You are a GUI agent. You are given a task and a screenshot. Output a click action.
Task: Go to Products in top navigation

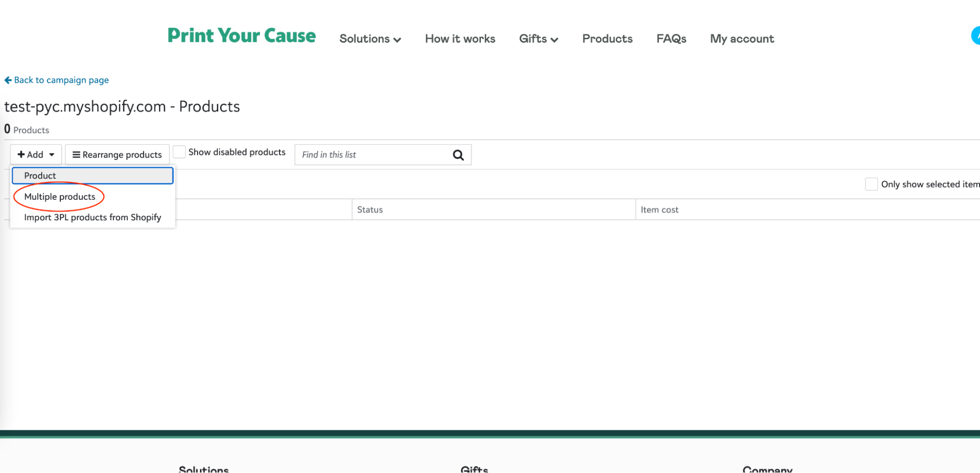pyautogui.click(x=607, y=39)
